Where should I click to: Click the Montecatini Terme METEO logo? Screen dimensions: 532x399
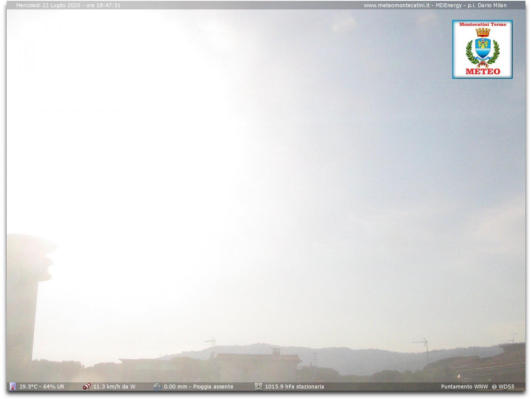click(x=482, y=49)
